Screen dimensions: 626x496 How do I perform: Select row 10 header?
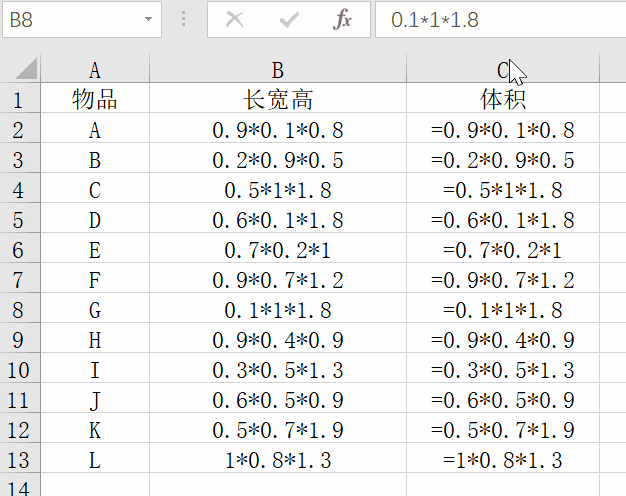[20, 367]
